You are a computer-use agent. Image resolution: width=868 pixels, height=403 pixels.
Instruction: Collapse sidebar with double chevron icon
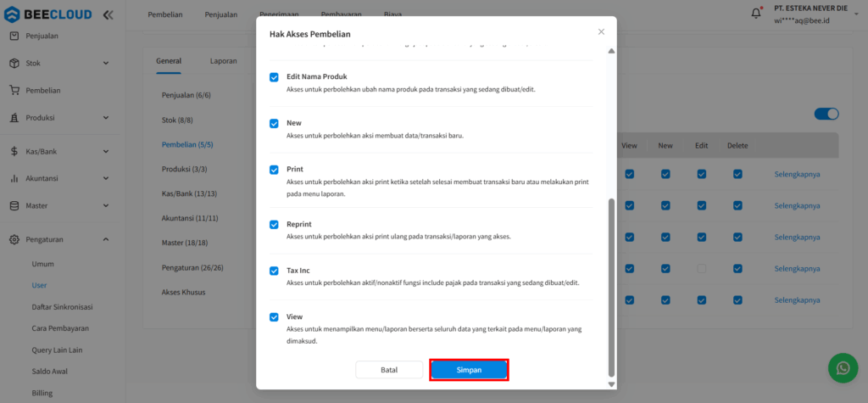coord(108,15)
